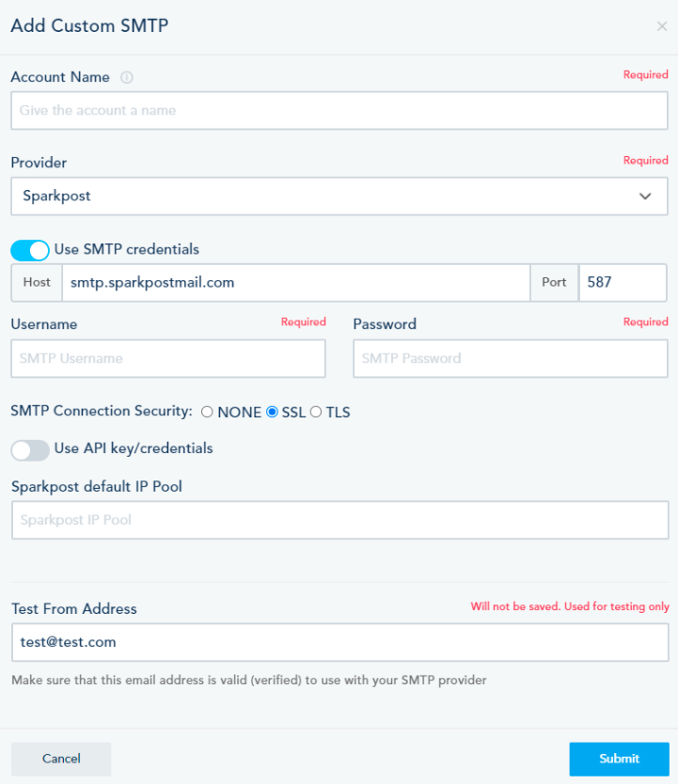Click the Use SMTP credentials label
This screenshot has height=784, width=678.
[127, 250]
